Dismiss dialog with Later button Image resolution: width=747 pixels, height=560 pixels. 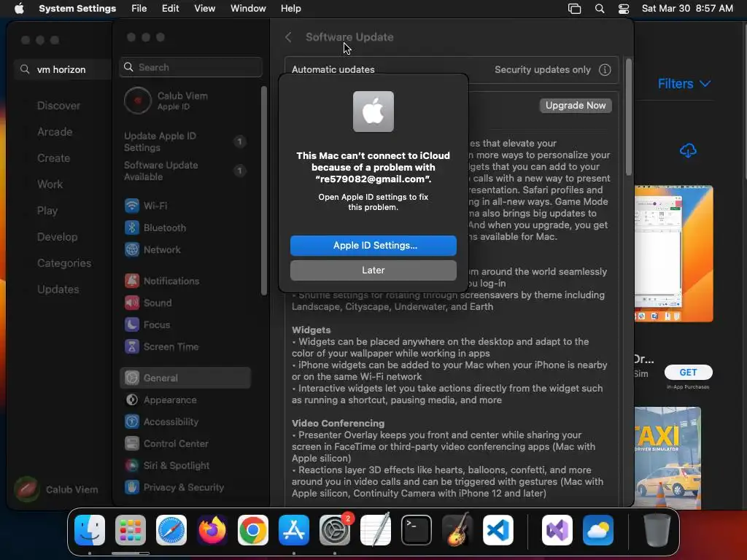[373, 270]
